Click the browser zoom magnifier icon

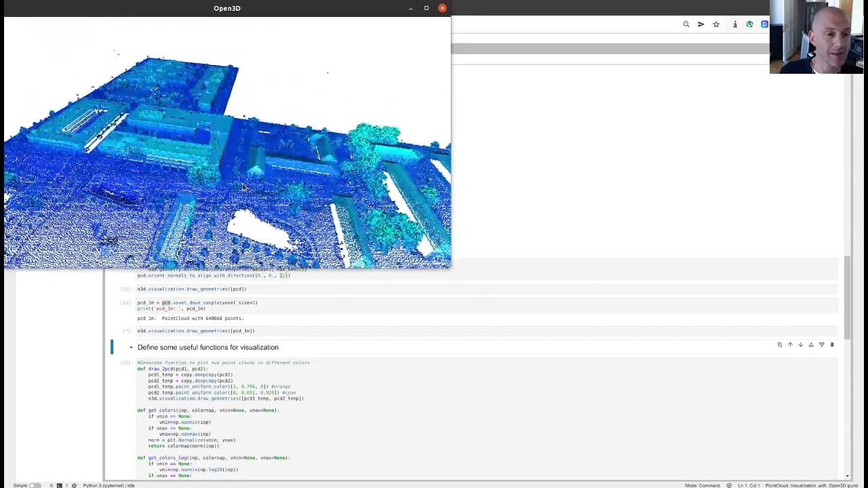point(686,24)
